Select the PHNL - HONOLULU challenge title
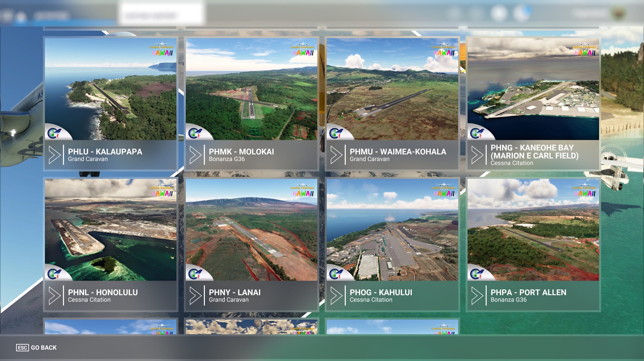The width and height of the screenshot is (644, 361). click(x=103, y=292)
